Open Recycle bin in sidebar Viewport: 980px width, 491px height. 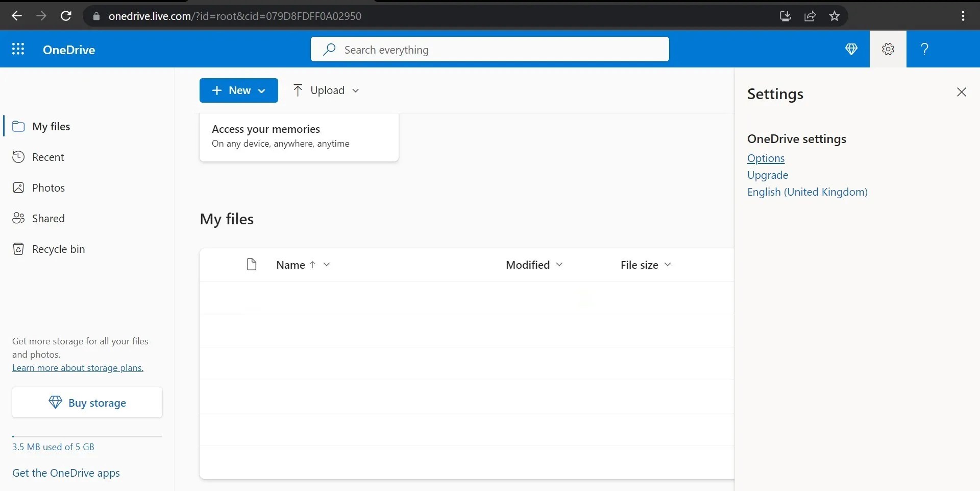[58, 249]
